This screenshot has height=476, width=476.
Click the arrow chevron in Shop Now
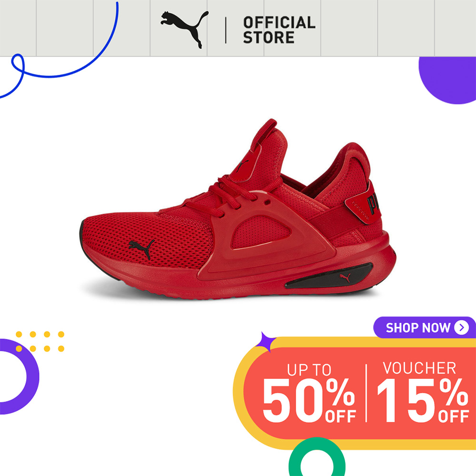461,327
